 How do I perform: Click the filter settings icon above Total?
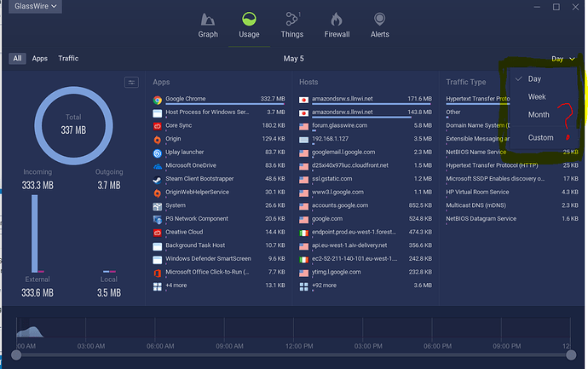pyautogui.click(x=131, y=83)
